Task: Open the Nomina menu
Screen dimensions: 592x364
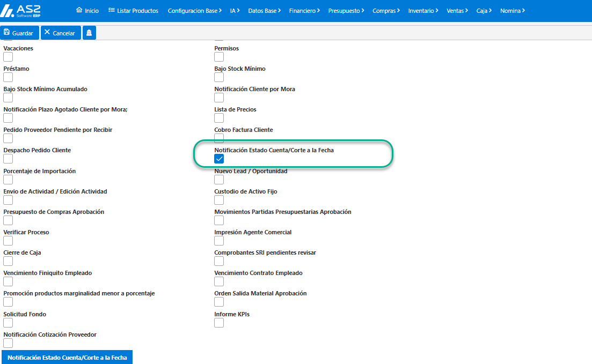Action: tap(513, 11)
